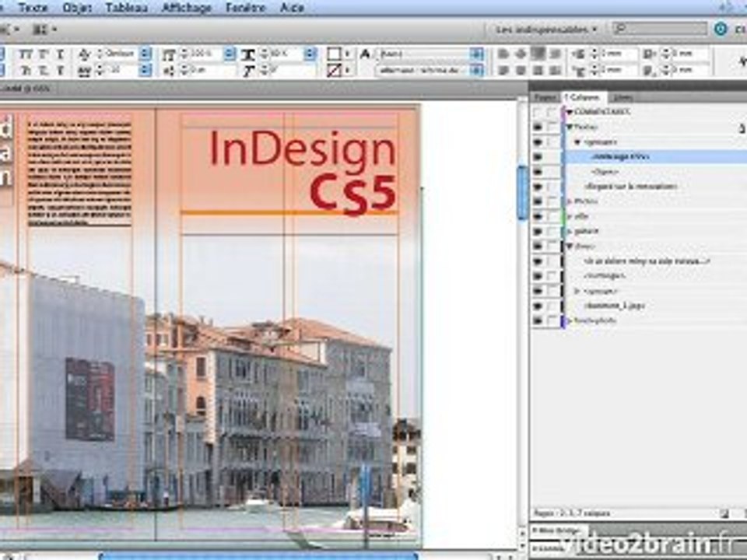The width and height of the screenshot is (747, 560).
Task: Open Mini Bridge panel tab
Action: pos(559,530)
